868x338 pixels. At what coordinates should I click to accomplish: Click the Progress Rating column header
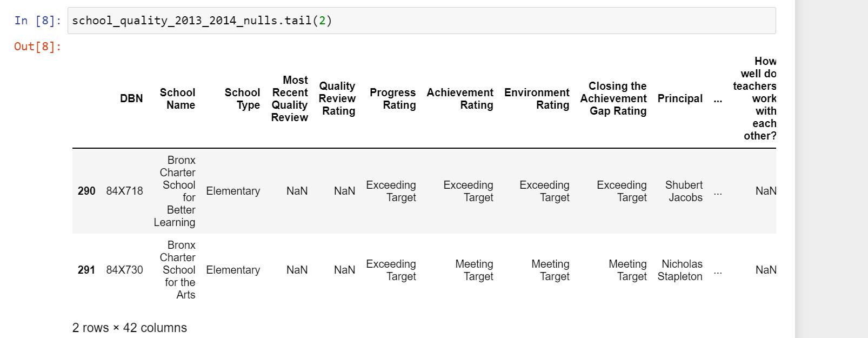[392, 98]
